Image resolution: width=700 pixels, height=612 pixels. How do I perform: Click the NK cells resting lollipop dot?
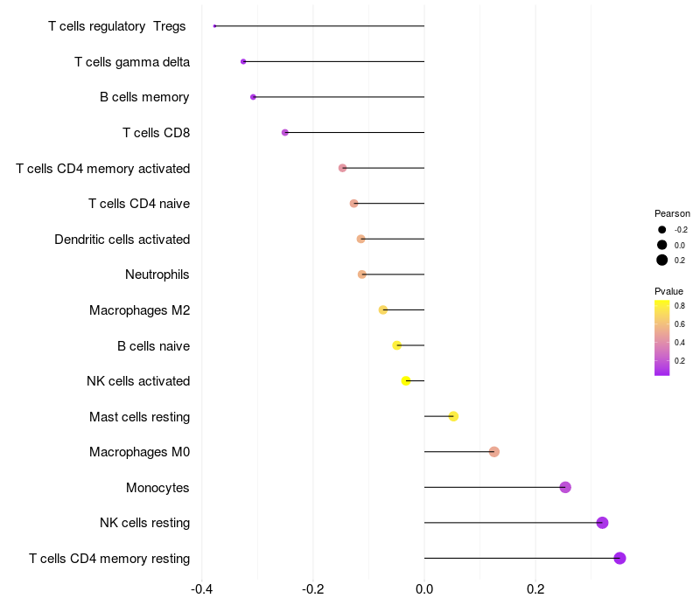(602, 523)
